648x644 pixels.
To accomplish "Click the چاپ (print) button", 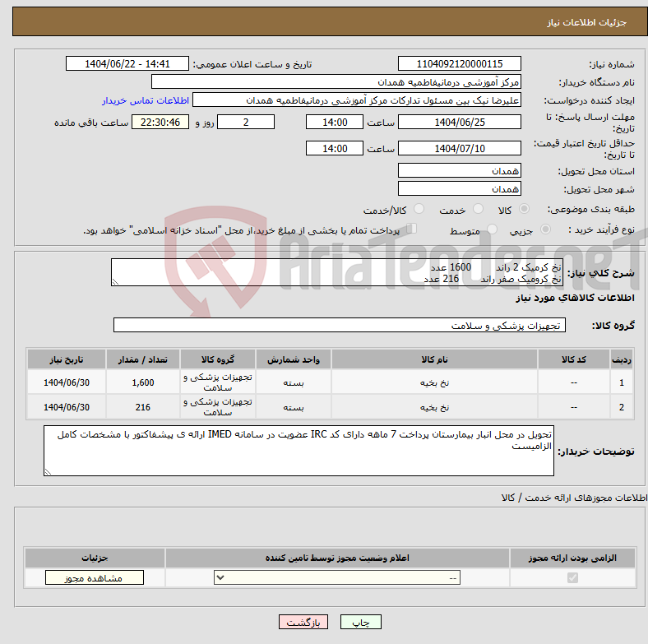I will tap(360, 622).
